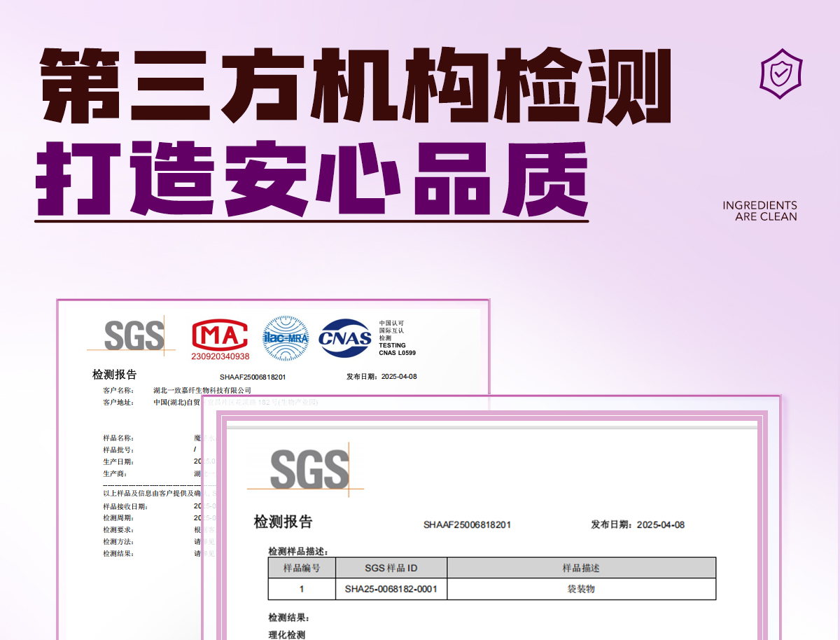Click the 样品编号 table header

tap(302, 568)
